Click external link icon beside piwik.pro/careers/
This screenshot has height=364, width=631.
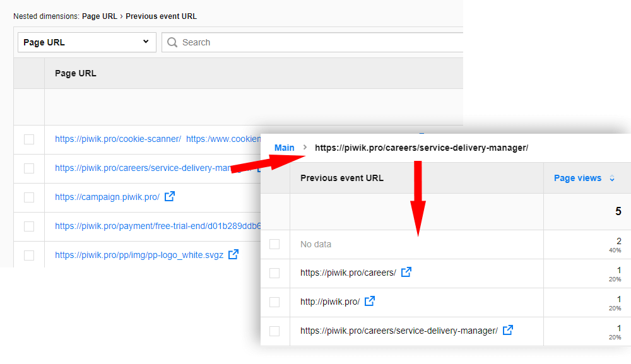[406, 273]
